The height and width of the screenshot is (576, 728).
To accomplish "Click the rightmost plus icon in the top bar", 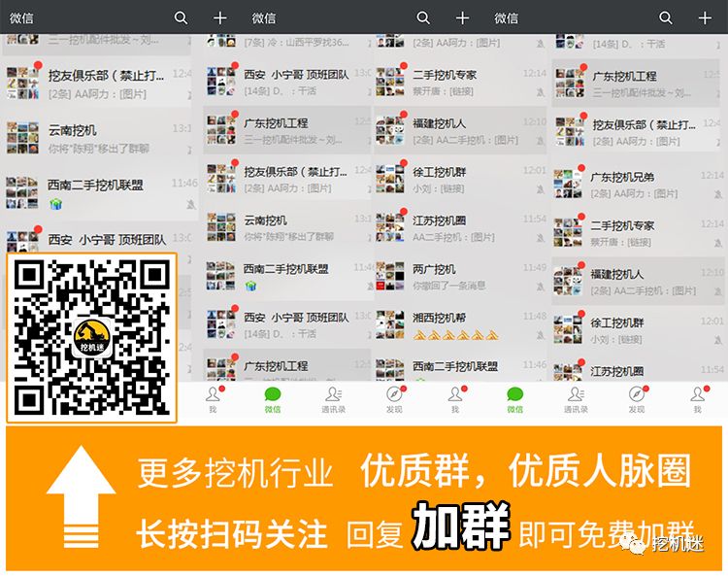I will click(705, 18).
